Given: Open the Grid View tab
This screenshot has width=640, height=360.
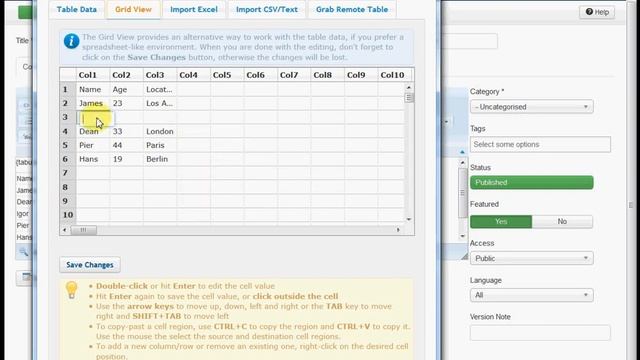Looking at the screenshot, I should (x=133, y=9).
